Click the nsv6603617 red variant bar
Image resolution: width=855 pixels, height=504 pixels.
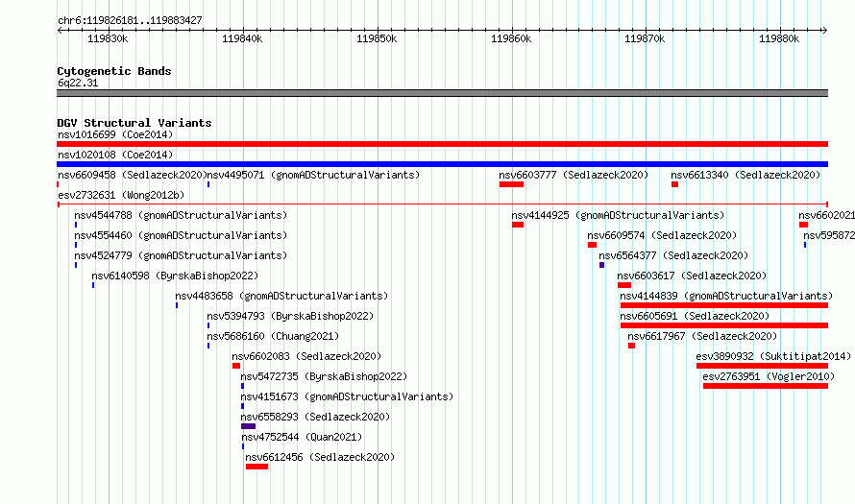coord(624,285)
